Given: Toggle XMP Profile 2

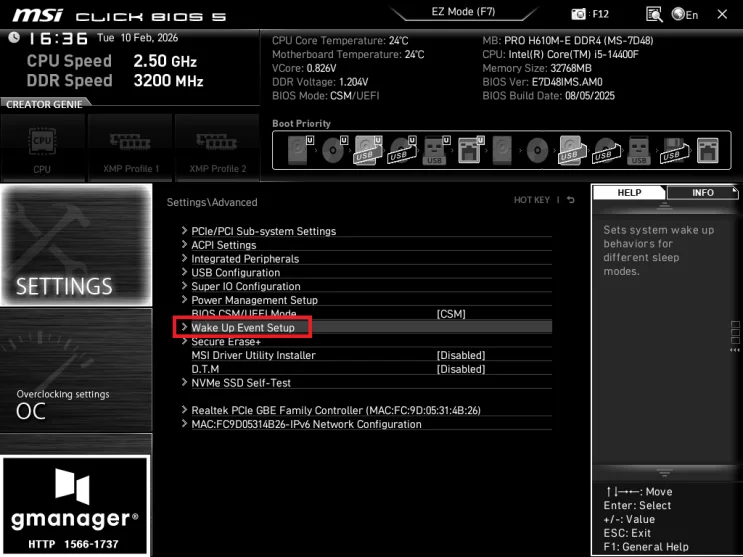Looking at the screenshot, I should point(217,147).
